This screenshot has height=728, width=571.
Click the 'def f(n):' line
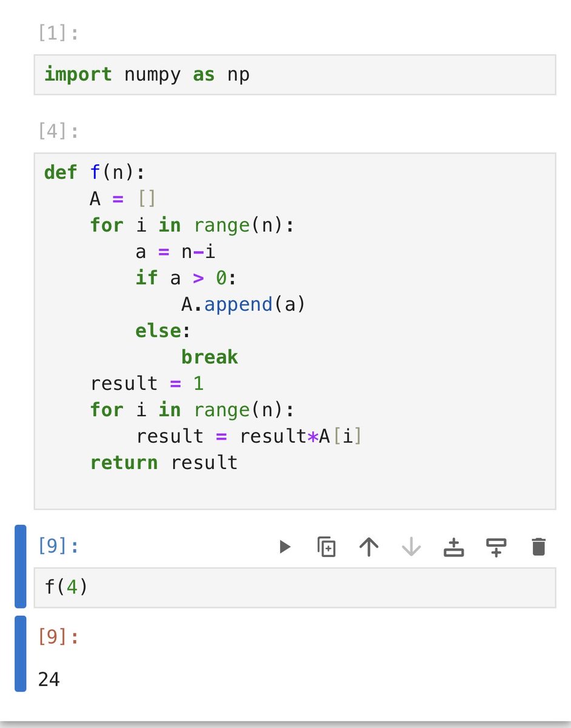[95, 172]
